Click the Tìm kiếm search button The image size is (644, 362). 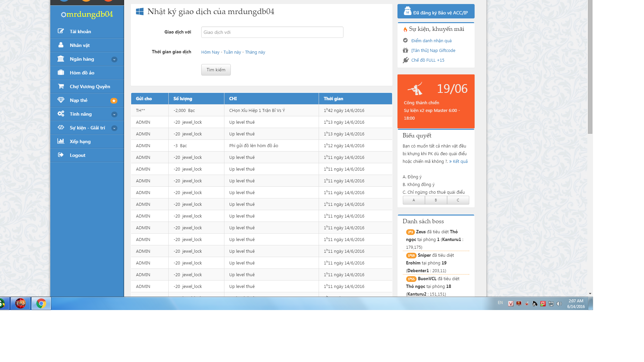[x=216, y=70]
